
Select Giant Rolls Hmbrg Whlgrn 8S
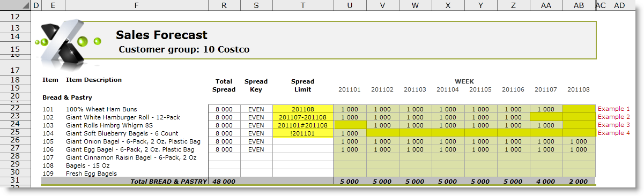[109, 125]
